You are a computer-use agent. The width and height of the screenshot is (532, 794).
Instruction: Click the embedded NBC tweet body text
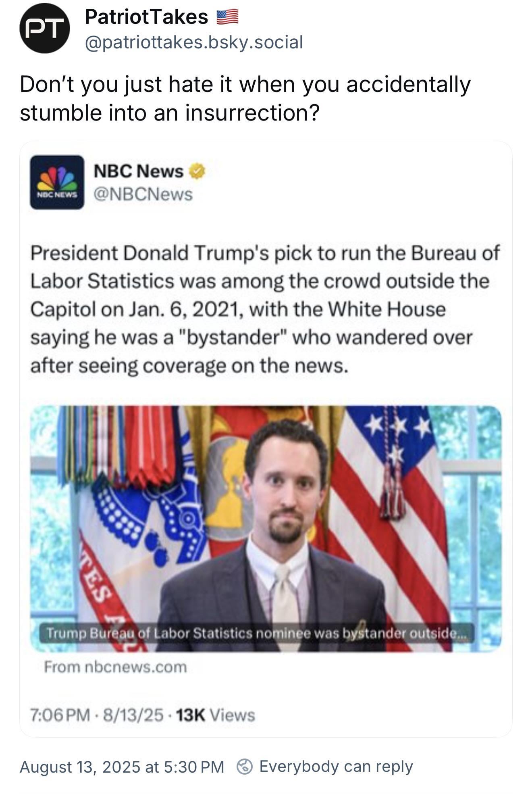pos(265,309)
